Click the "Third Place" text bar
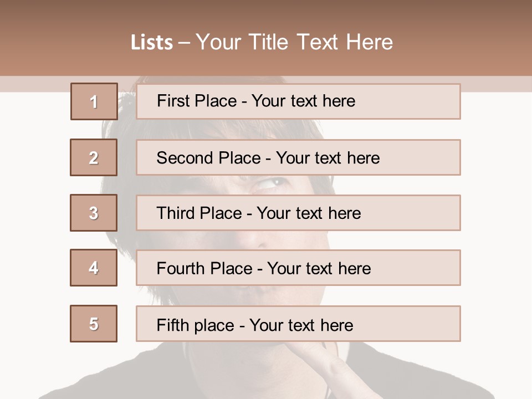The image size is (532, 399). (x=298, y=213)
